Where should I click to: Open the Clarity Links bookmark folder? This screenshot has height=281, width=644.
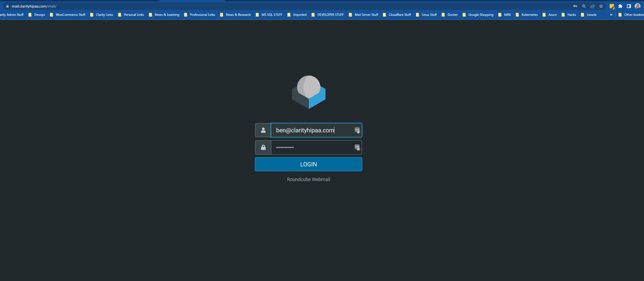[x=102, y=15]
